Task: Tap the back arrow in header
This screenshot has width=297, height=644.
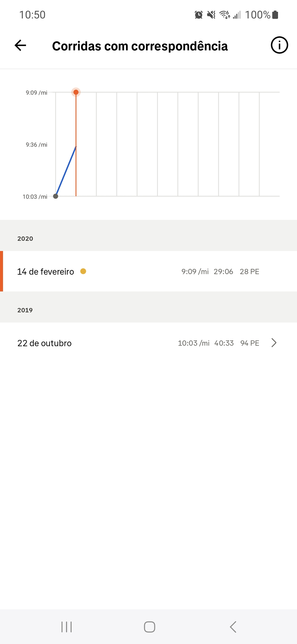Action: 20,45
